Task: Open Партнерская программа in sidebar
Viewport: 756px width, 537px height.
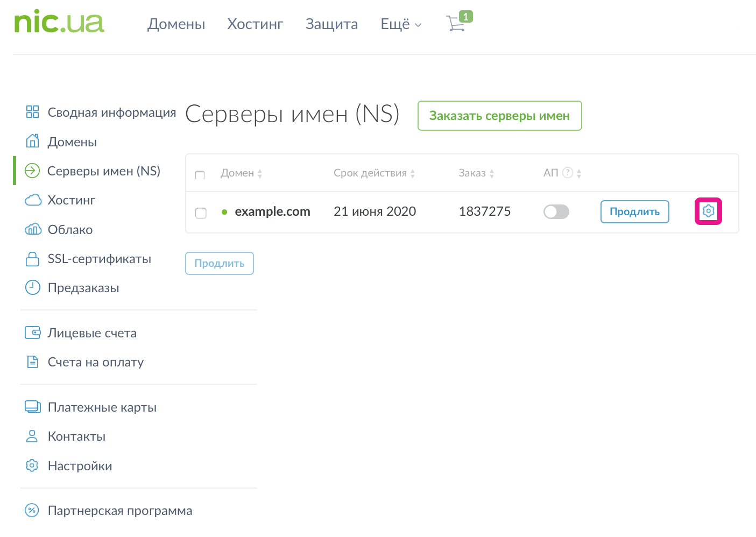Action: (x=119, y=511)
